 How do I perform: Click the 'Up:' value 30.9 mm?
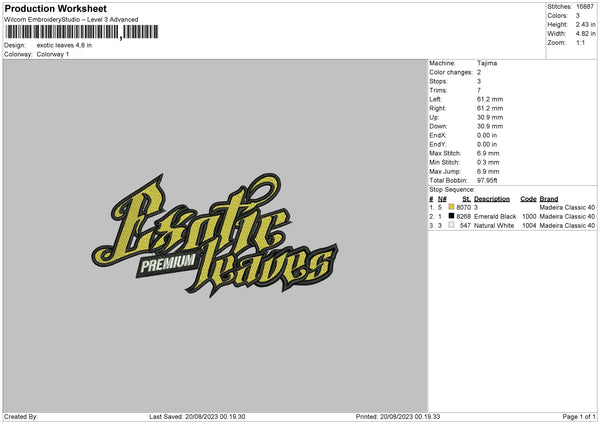(x=490, y=117)
